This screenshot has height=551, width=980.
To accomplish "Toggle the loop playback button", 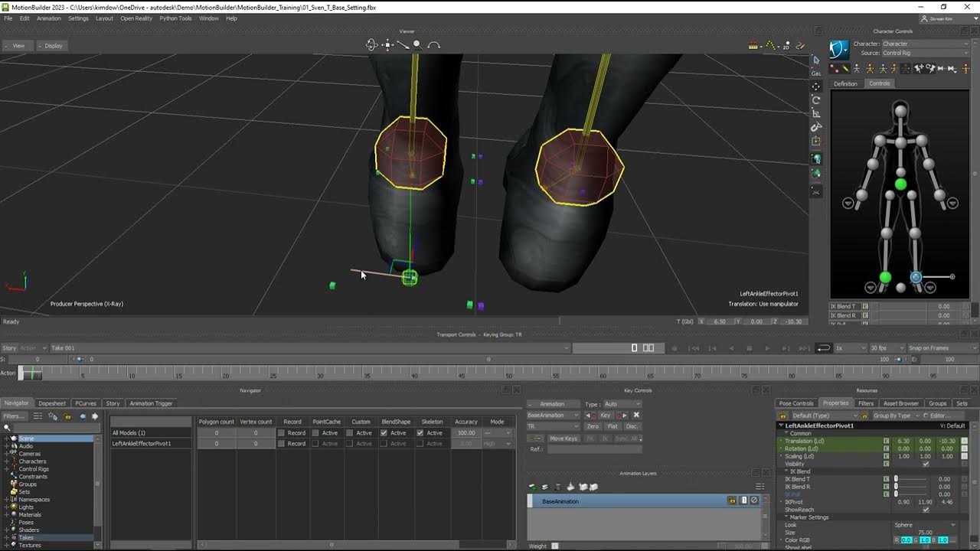I will tap(824, 348).
